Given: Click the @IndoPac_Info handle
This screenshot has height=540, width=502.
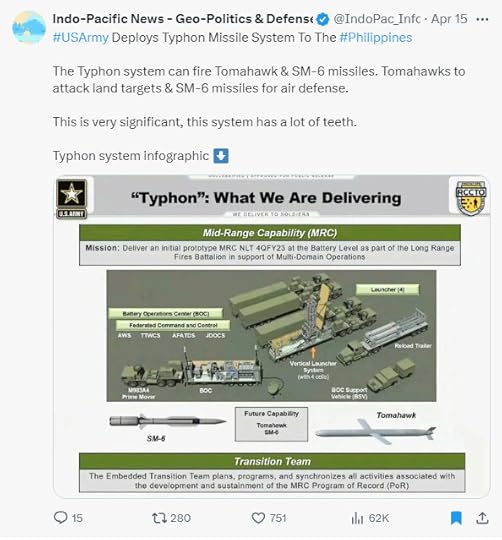Looking at the screenshot, I should tap(377, 19).
